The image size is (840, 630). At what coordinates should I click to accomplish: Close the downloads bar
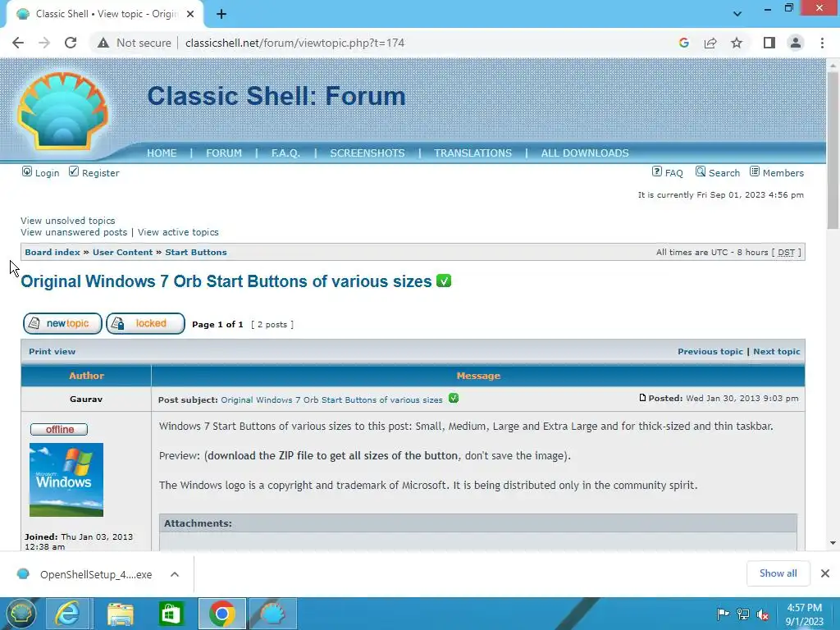point(825,573)
